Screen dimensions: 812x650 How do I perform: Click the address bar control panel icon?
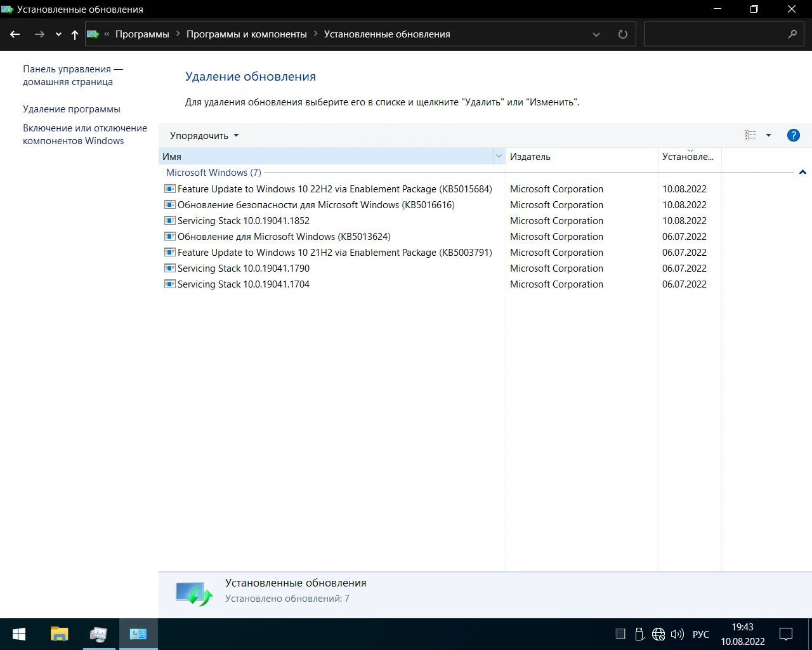coord(93,34)
